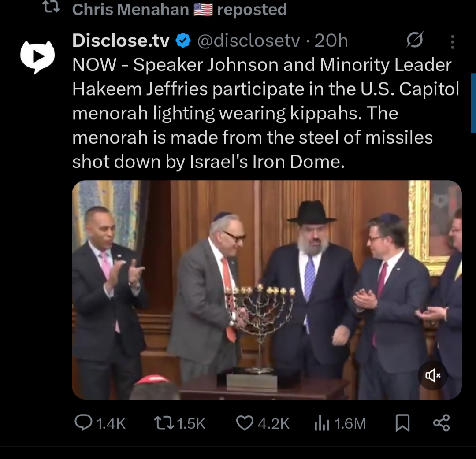Unmute the video with the speaker icon
Viewport: 476px width, 459px height.
[x=432, y=375]
